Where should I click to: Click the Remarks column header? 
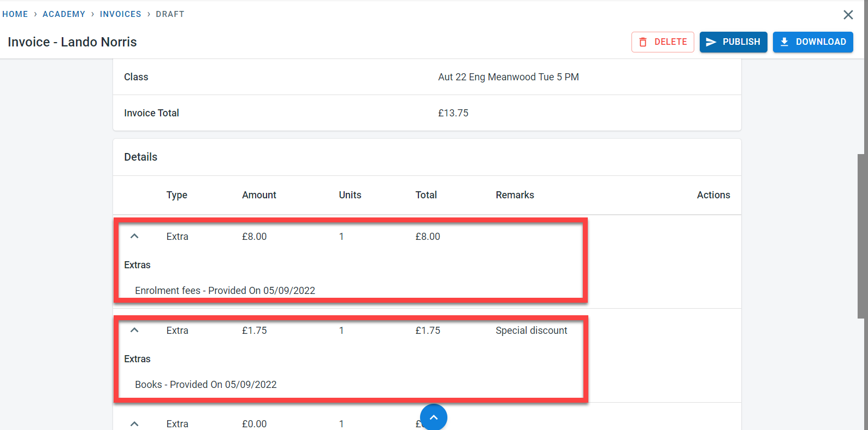515,195
